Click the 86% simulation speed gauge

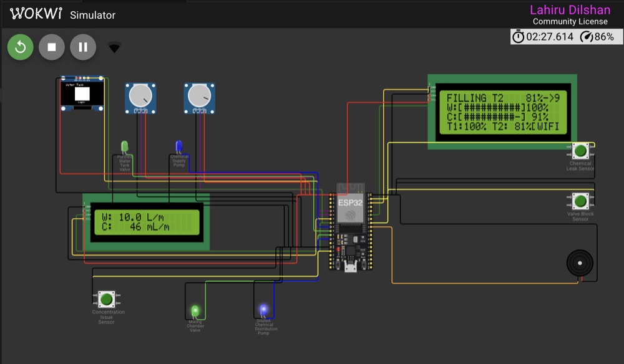click(597, 37)
